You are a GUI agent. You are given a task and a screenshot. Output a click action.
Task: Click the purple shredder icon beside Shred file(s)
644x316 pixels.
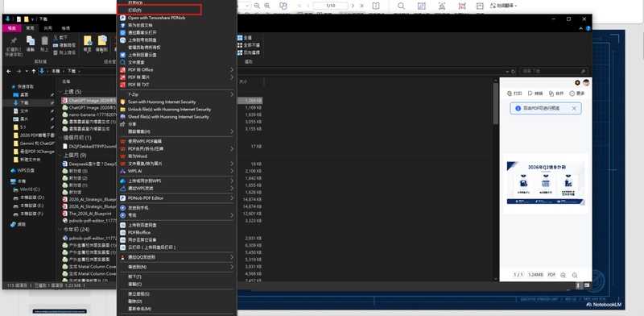click(122, 116)
